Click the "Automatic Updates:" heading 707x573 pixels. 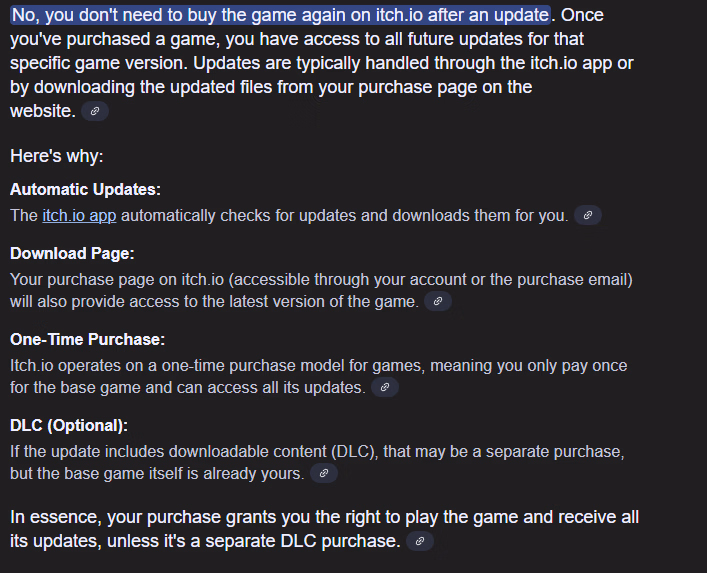[x=85, y=189]
